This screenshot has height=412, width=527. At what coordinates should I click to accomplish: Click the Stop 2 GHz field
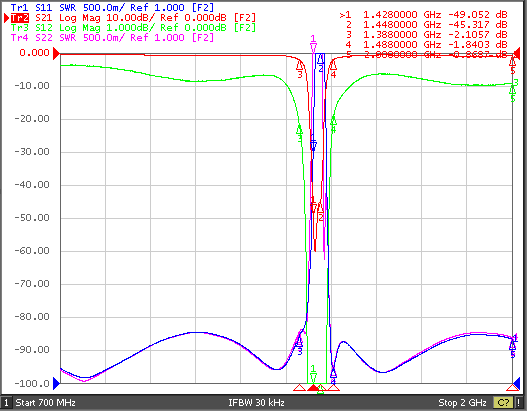point(462,403)
